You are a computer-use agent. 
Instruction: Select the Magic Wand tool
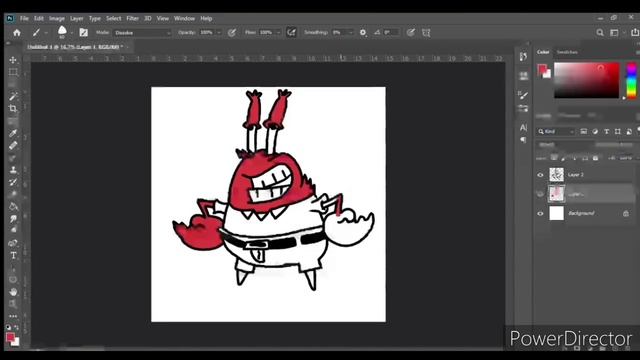point(13,96)
